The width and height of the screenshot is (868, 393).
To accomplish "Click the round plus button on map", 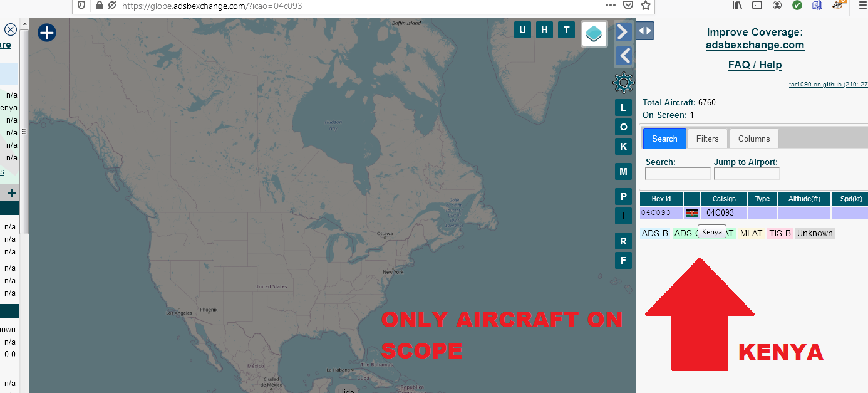I will coord(47,33).
